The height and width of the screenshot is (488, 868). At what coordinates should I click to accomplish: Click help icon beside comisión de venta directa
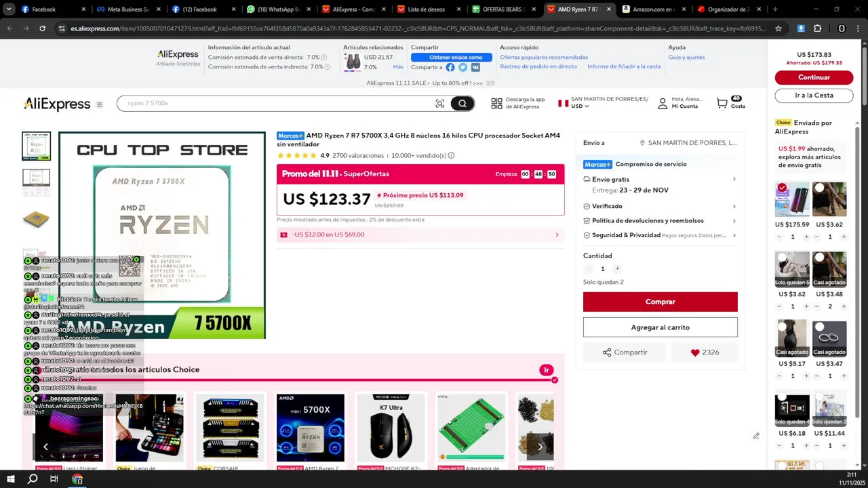(x=323, y=58)
